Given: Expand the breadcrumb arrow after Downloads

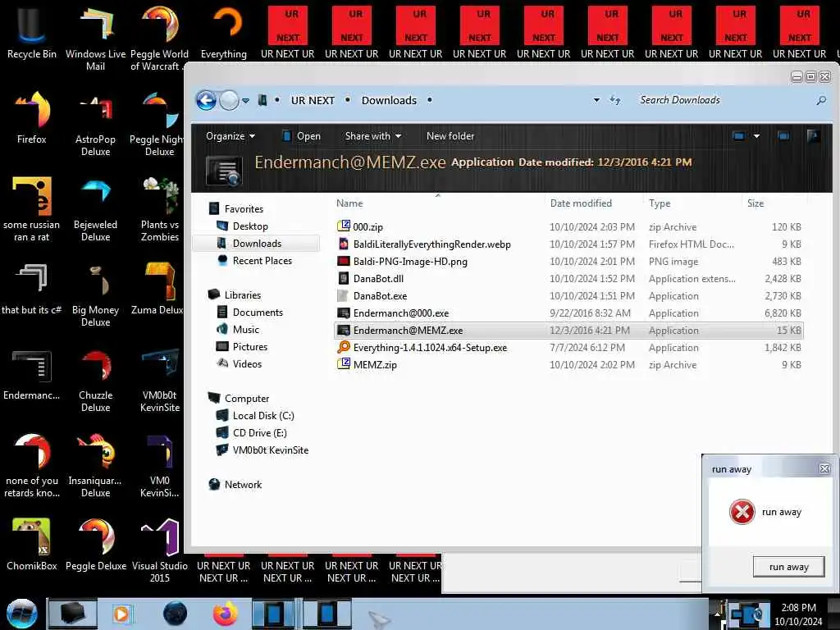Looking at the screenshot, I should (430, 100).
